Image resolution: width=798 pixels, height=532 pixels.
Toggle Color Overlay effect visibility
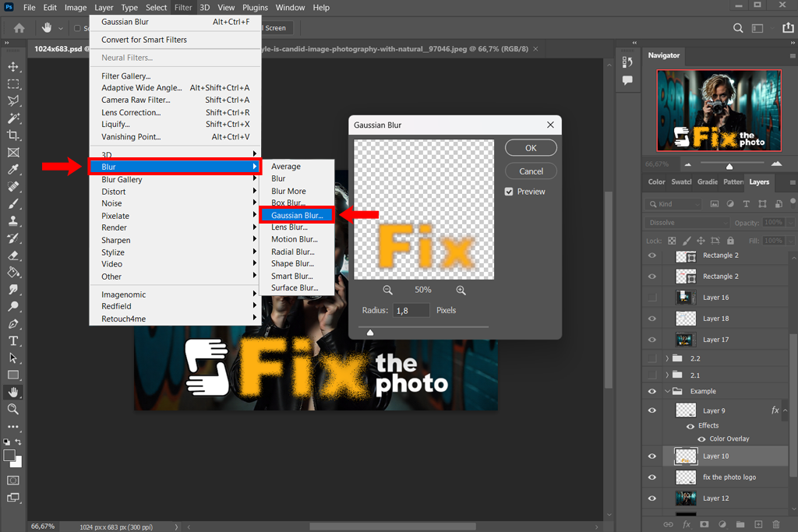[701, 439]
